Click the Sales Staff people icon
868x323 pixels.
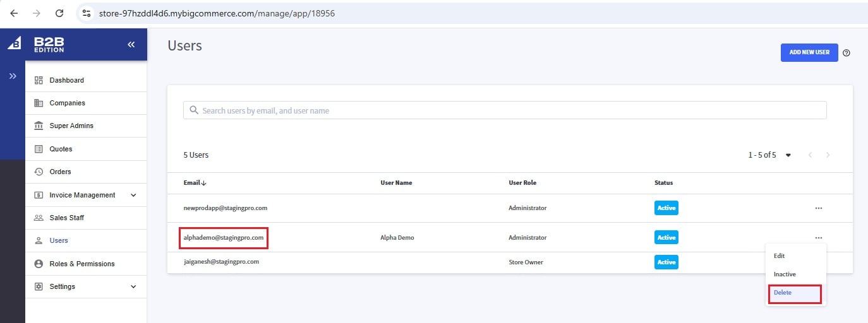pyautogui.click(x=38, y=218)
